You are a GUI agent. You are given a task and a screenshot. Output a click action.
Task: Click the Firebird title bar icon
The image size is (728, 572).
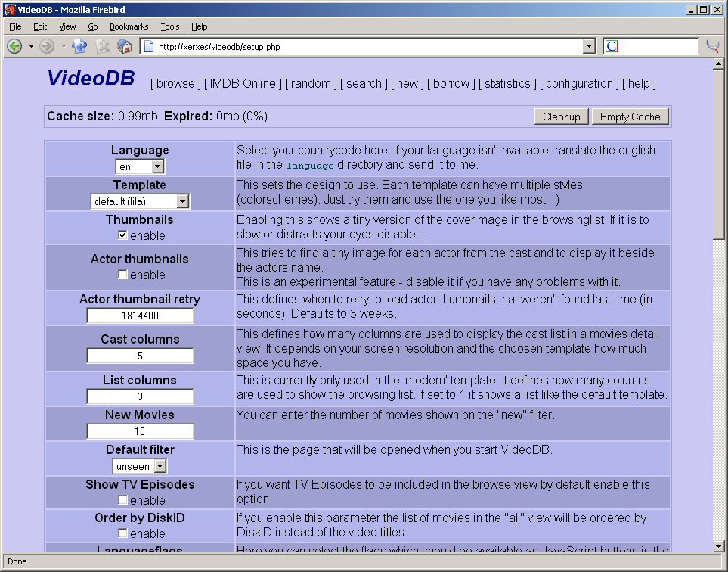click(x=9, y=9)
